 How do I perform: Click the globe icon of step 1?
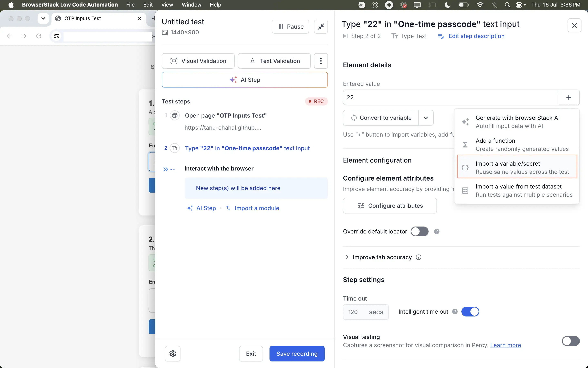175,115
